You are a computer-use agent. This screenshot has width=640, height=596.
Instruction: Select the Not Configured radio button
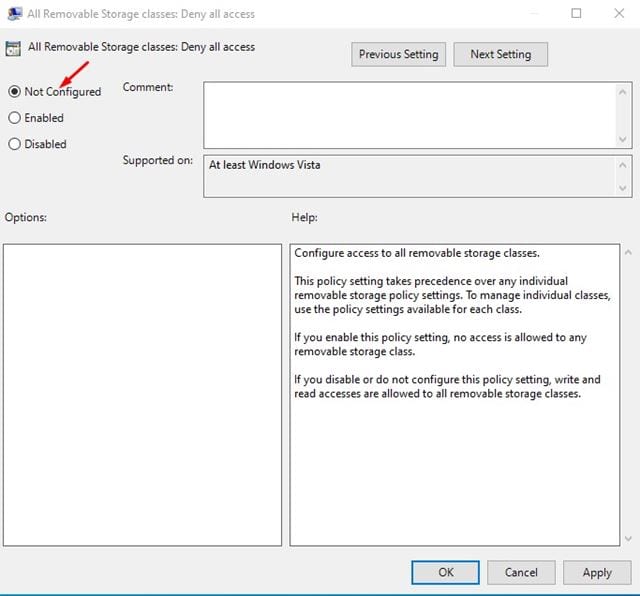14,92
